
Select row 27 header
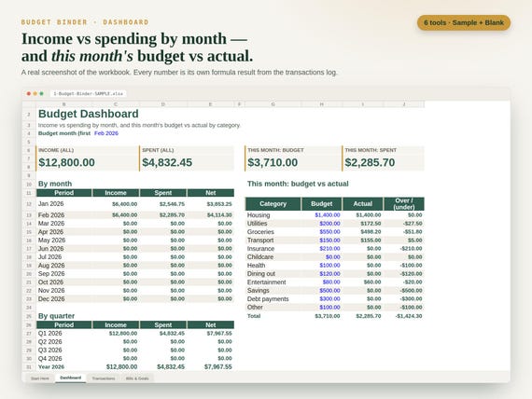tap(29, 334)
